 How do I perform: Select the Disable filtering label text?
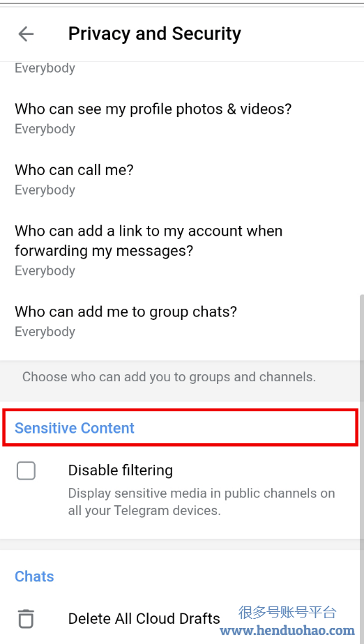[x=121, y=470]
